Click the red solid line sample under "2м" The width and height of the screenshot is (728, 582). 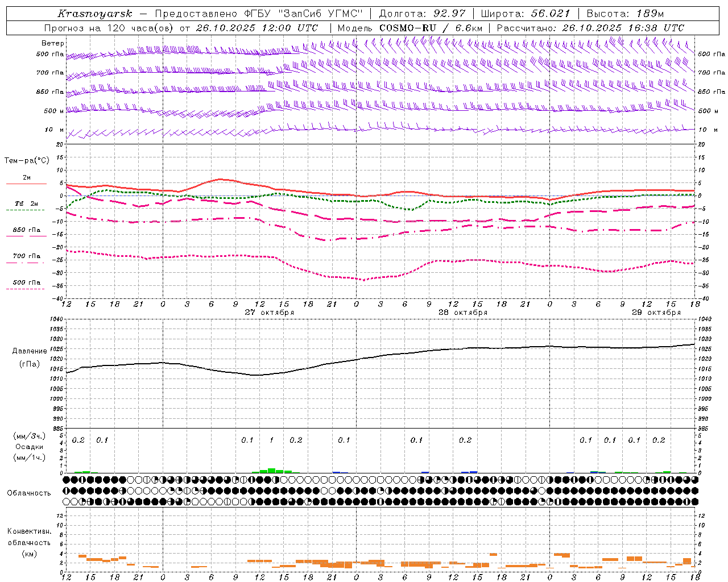tap(26, 184)
